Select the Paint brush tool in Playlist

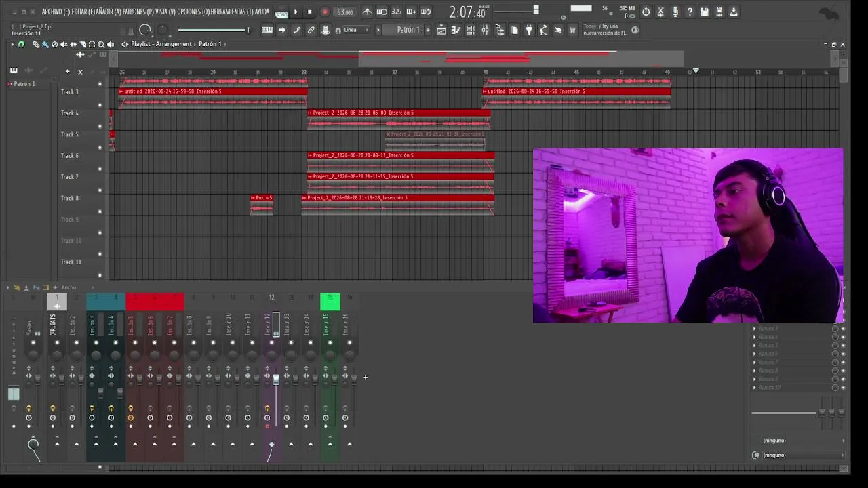(x=45, y=44)
